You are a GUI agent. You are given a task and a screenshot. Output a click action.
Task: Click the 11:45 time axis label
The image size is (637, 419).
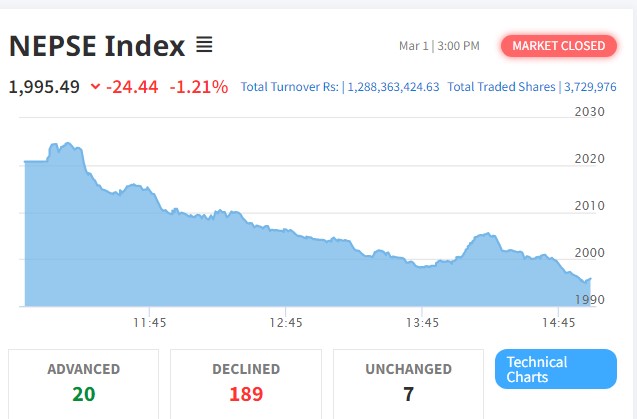[149, 323]
